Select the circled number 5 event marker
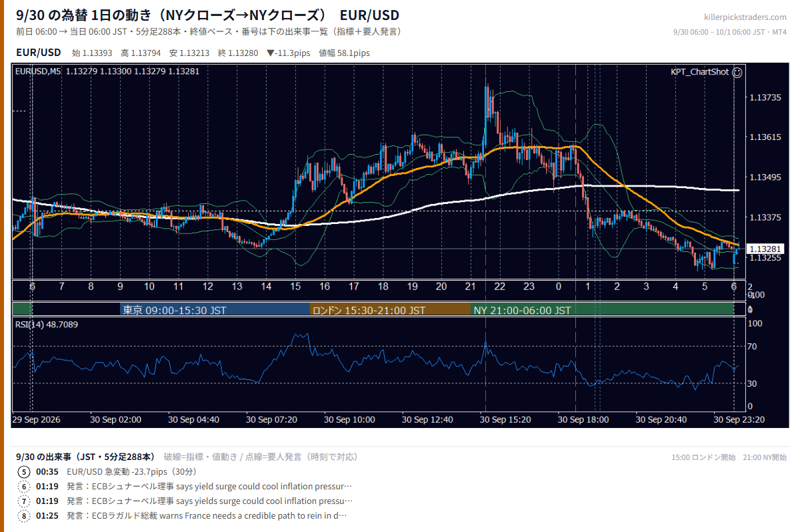The image size is (800, 532). coord(24,471)
